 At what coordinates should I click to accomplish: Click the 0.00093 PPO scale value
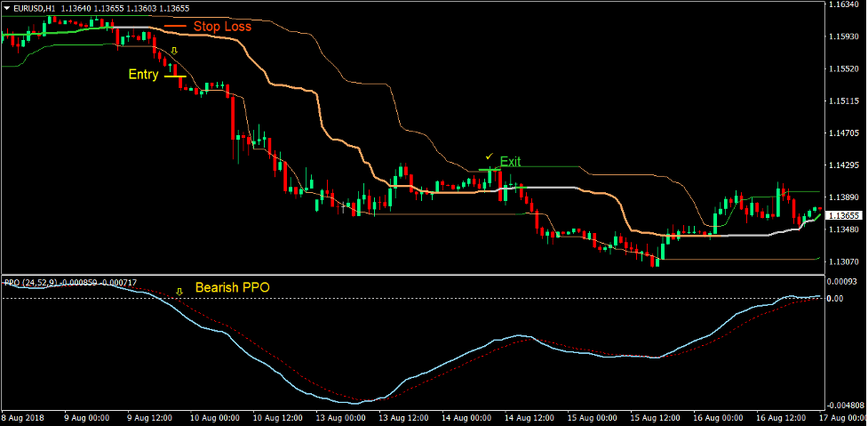[x=841, y=281]
